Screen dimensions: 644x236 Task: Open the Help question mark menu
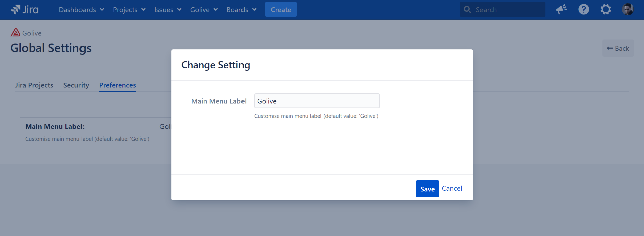tap(584, 9)
